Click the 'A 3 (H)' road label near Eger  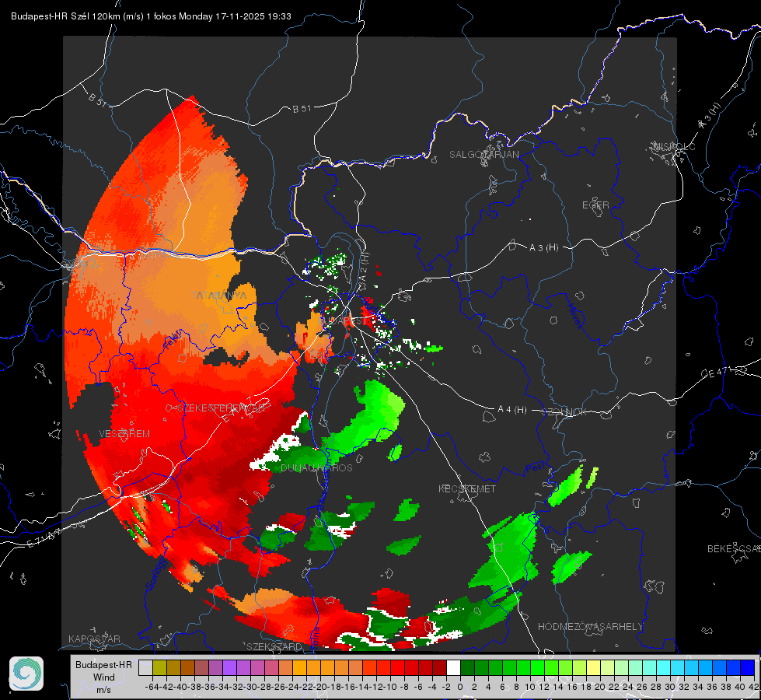[543, 248]
